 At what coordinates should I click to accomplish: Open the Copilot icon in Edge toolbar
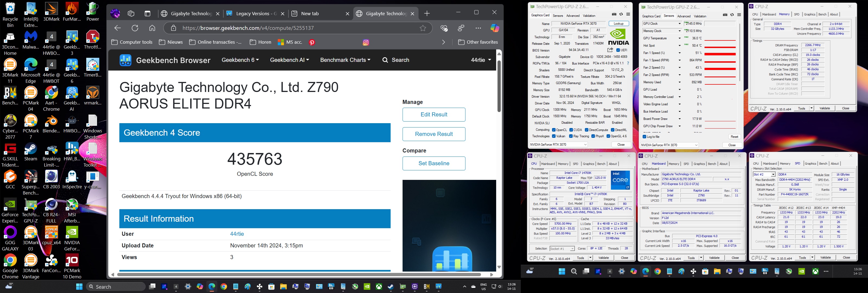point(495,28)
